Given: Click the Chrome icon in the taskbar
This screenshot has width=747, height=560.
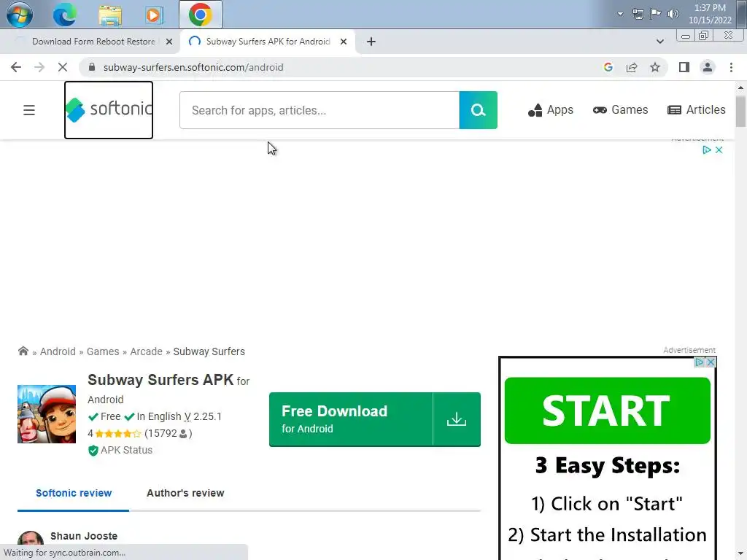Looking at the screenshot, I should (x=201, y=15).
